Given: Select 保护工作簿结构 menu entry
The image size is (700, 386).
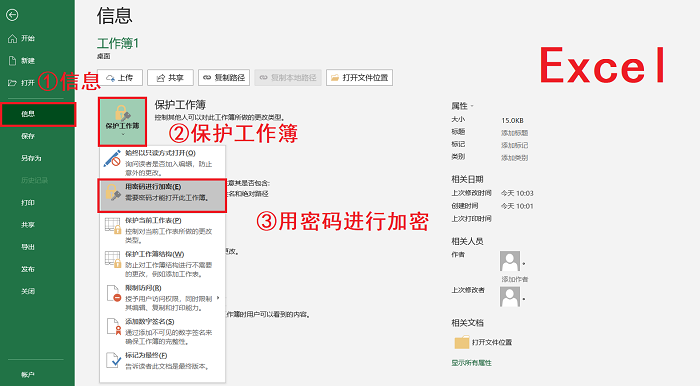Looking at the screenshot, I should click(x=162, y=264).
